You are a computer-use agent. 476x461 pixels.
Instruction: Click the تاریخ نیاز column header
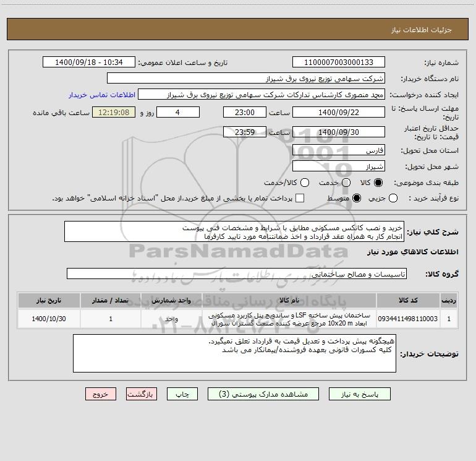pyautogui.click(x=49, y=300)
